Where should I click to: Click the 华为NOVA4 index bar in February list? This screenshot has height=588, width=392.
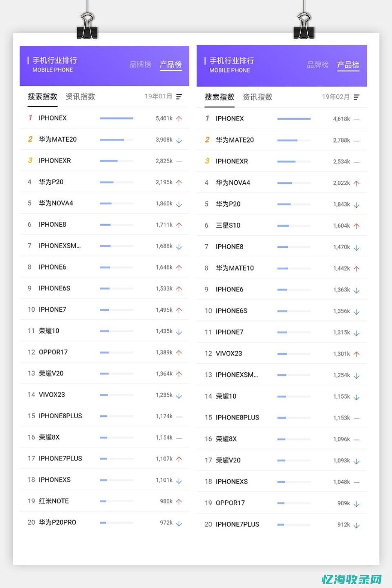click(x=294, y=183)
